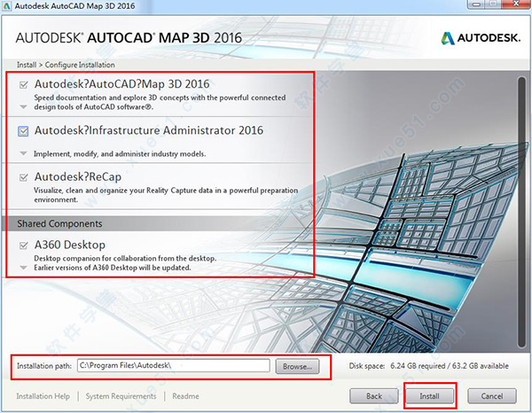Image resolution: width=532 pixels, height=413 pixels.
Task: Click the Browse... button
Action: [297, 366]
